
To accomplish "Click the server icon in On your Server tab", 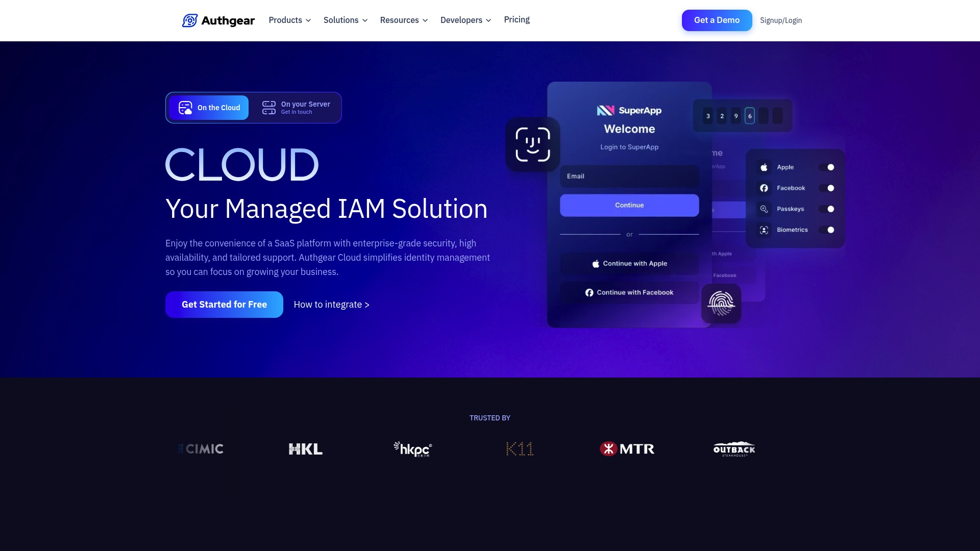I will [269, 108].
